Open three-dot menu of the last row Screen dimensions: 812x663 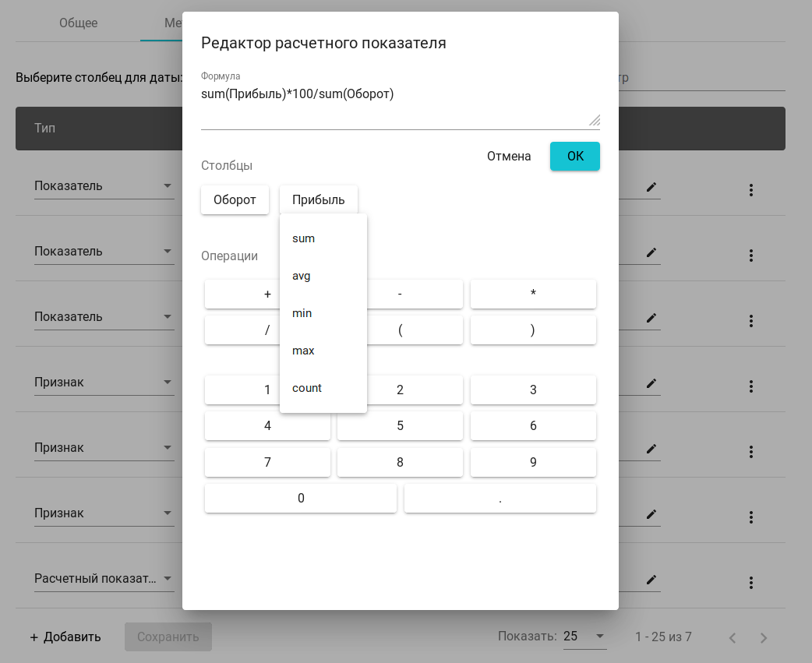(751, 583)
